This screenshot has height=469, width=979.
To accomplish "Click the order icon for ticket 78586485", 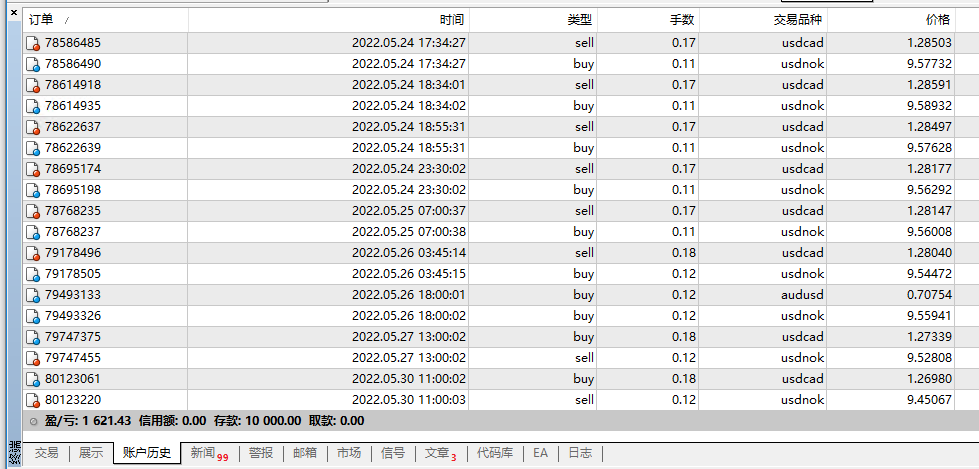I will click(33, 43).
